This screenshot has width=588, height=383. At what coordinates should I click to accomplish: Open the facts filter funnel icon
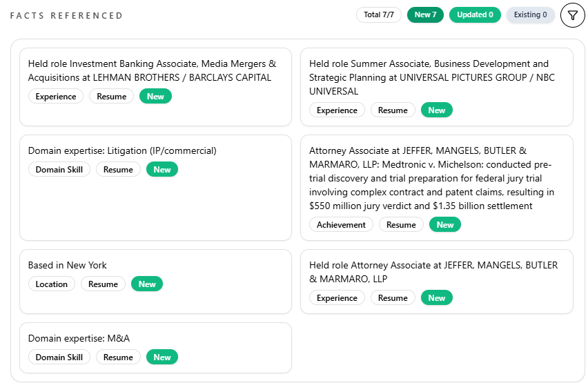tap(572, 15)
